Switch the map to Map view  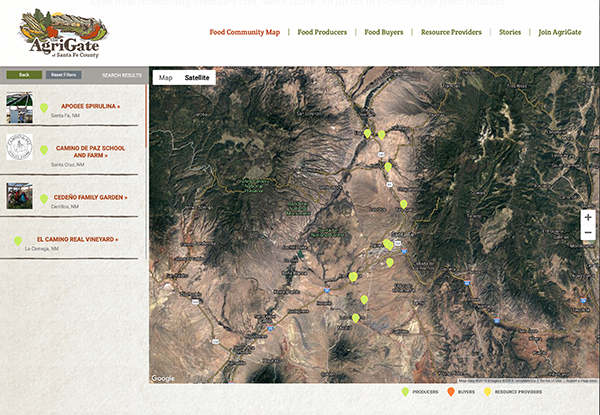(165, 77)
